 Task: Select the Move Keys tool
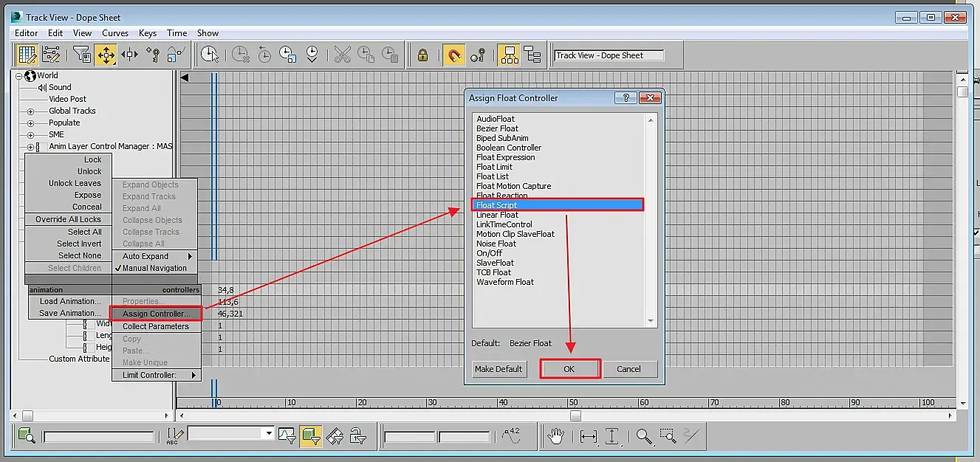[x=106, y=55]
